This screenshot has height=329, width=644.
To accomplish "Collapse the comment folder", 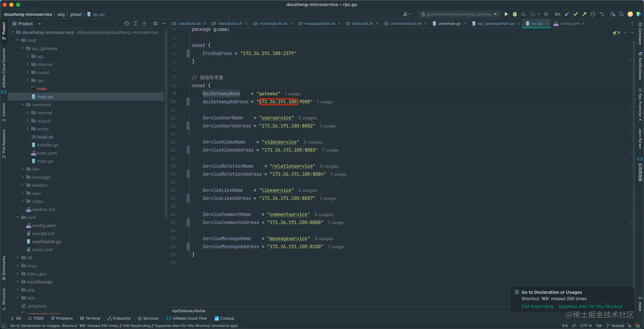I will pos(23,105).
